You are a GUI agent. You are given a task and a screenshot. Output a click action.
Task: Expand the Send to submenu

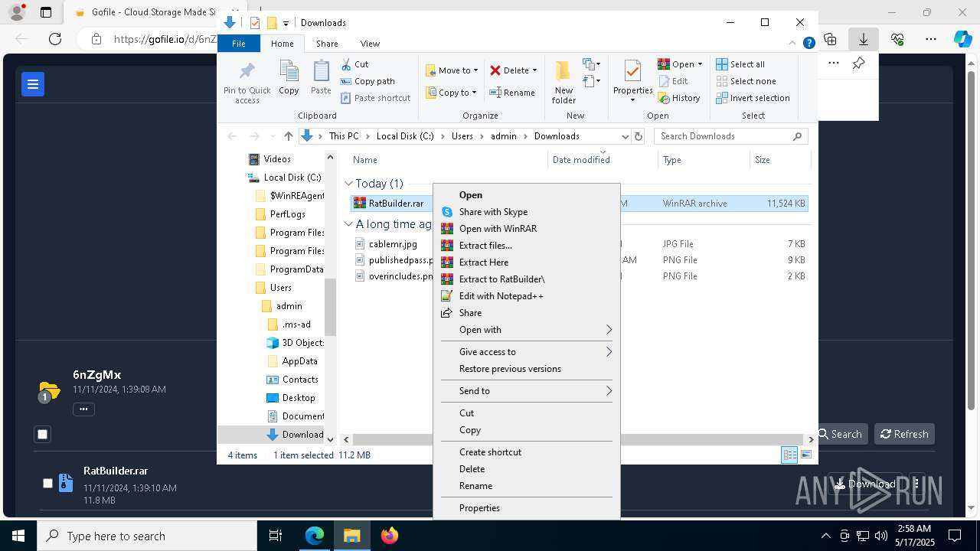[527, 391]
